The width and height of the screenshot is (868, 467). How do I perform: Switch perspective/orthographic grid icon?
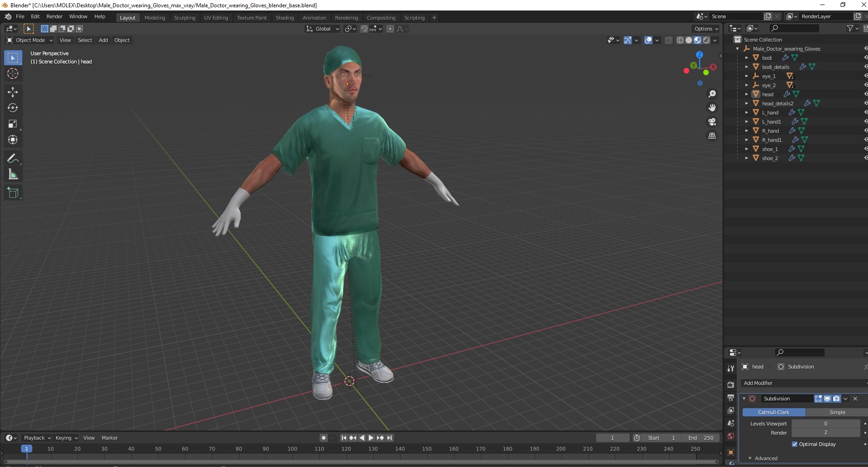[x=712, y=136]
